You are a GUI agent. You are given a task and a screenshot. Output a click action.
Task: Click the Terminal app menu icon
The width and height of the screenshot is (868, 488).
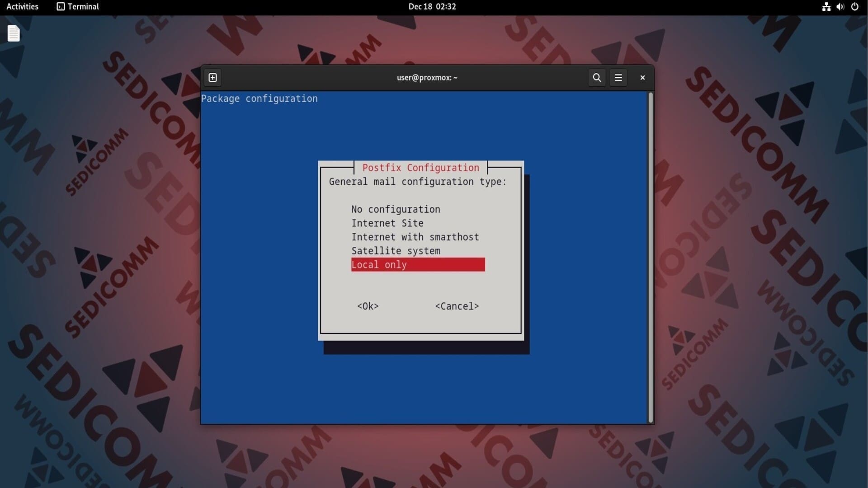coord(61,7)
